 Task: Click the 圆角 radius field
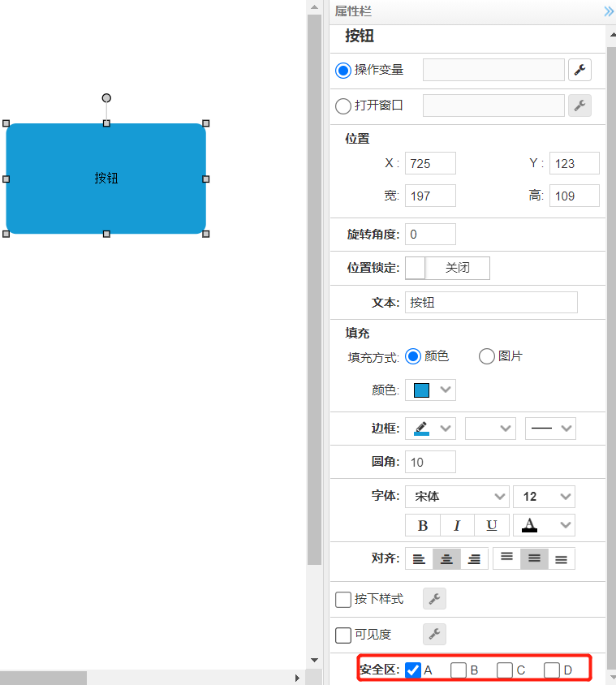(x=430, y=462)
